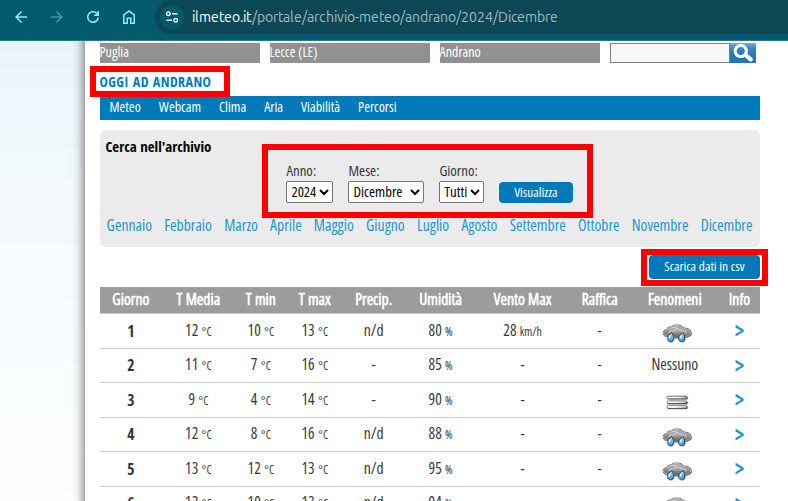Select the Dicembre month link
The image size is (788, 501).
click(x=726, y=226)
